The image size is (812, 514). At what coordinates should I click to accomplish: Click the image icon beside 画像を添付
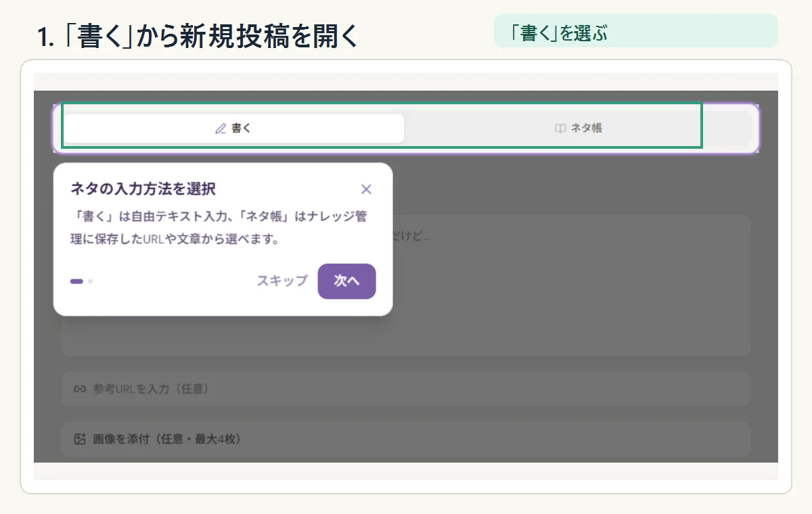click(x=80, y=439)
